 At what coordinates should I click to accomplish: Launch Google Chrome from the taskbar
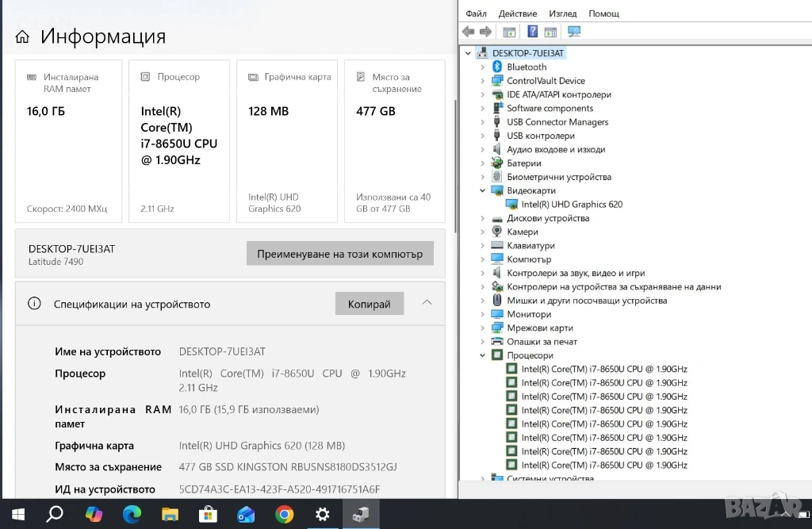(284, 514)
